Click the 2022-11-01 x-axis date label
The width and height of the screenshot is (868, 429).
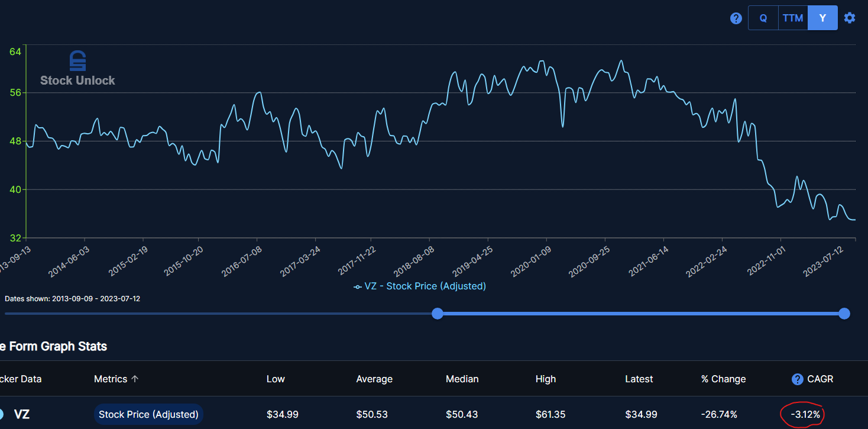766,261
